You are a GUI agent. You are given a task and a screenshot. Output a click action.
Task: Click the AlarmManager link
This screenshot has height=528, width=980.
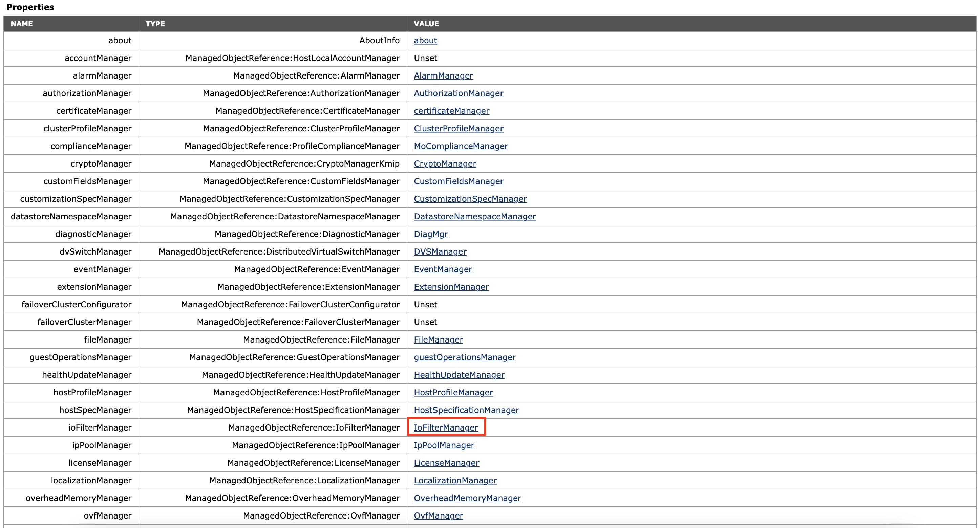[443, 75]
